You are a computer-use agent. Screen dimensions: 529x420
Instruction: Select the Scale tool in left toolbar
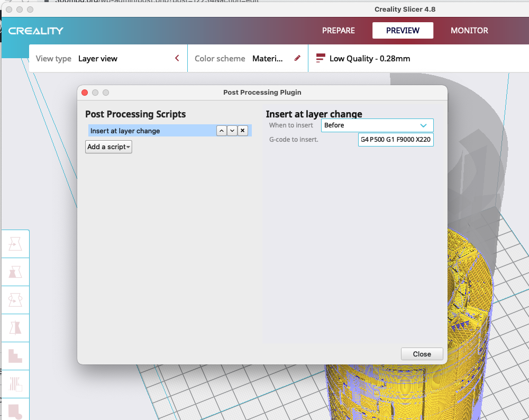point(15,272)
